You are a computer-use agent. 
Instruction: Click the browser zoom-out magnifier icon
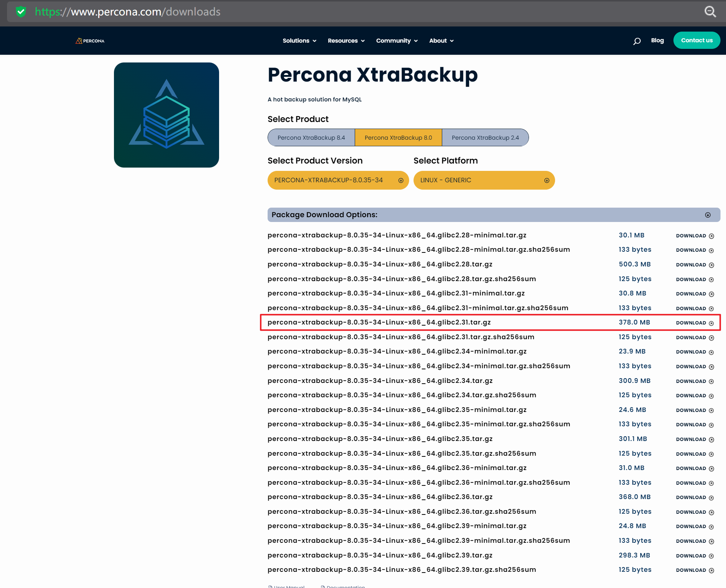click(710, 12)
